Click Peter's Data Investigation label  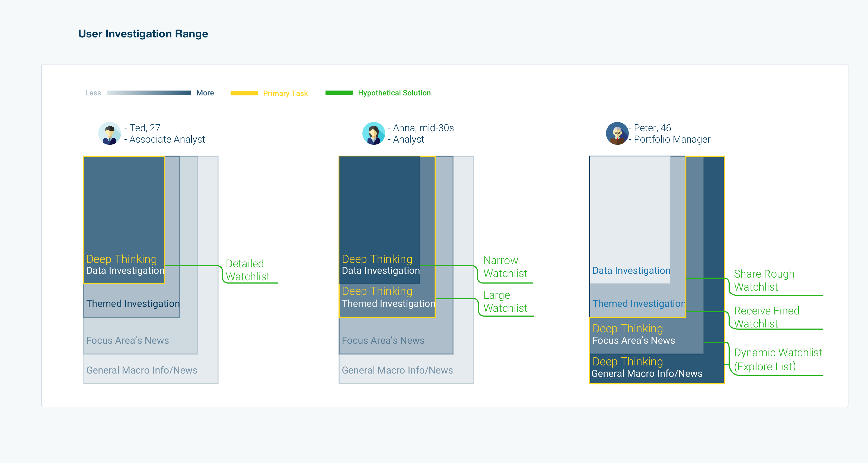pos(631,270)
